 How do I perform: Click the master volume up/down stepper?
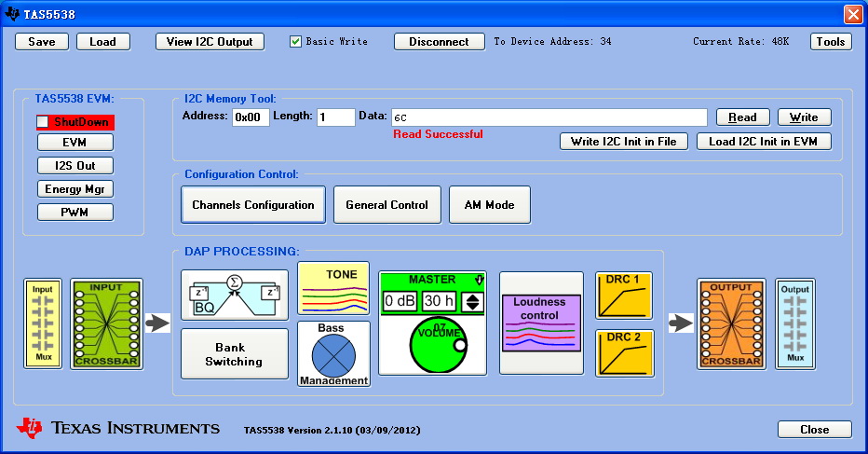pyautogui.click(x=473, y=301)
